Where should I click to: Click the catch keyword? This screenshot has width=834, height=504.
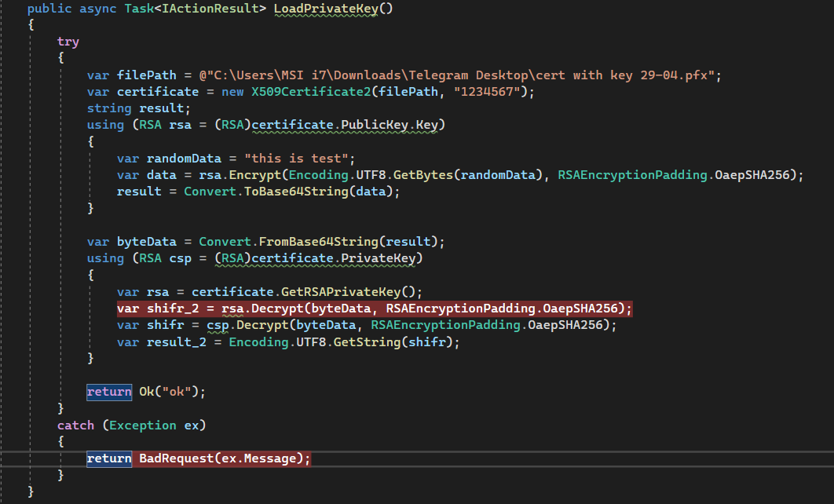click(75, 425)
